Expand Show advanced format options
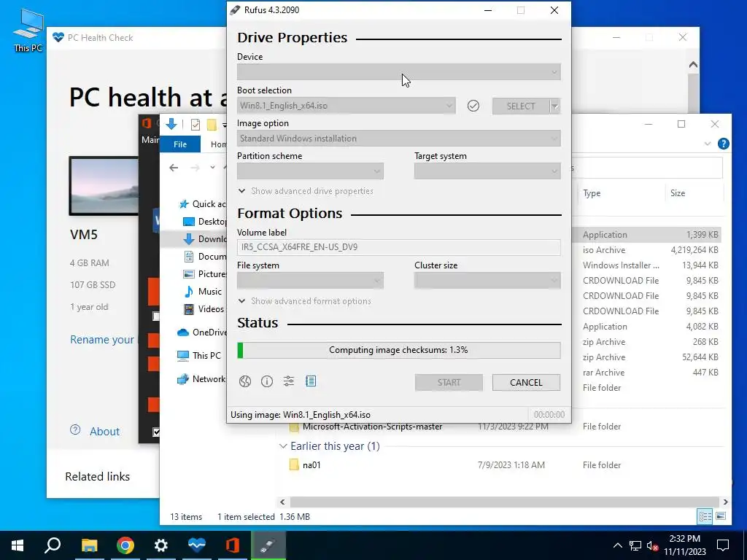This screenshot has width=747, height=560. point(304,301)
